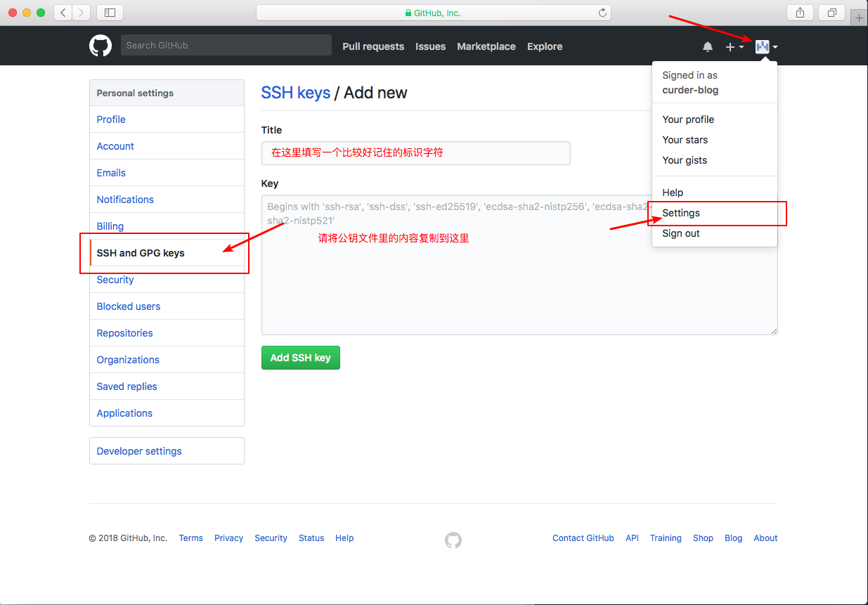Screen dimensions: 868x605
Task: Click the footer Training link
Action: click(x=666, y=538)
